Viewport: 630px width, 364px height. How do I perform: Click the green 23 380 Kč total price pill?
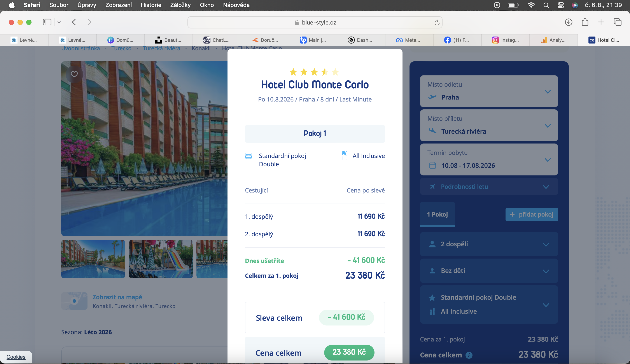tap(349, 352)
